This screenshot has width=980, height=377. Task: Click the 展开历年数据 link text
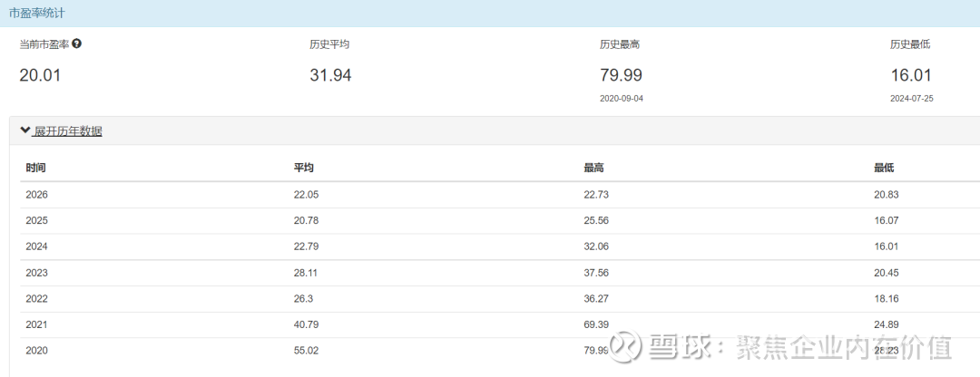coord(68,131)
